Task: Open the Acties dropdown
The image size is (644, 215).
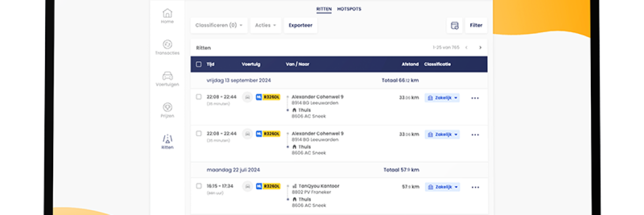Action: 266,25
